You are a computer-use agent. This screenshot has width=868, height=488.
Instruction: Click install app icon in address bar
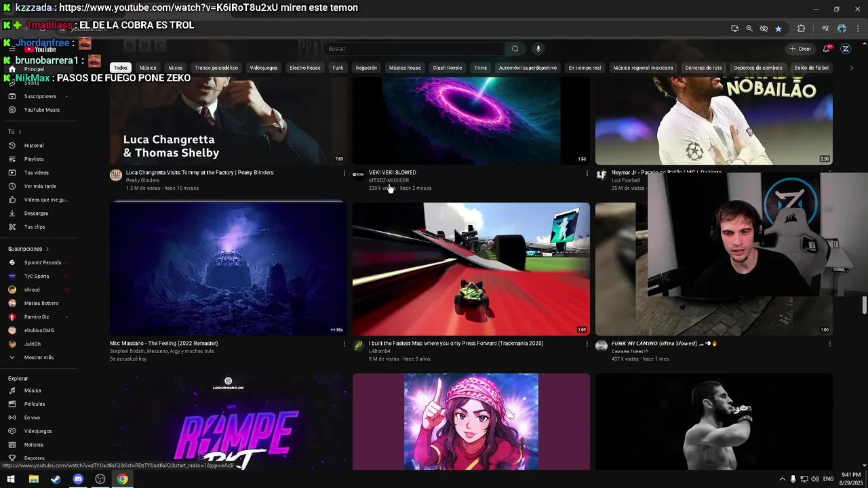click(735, 28)
